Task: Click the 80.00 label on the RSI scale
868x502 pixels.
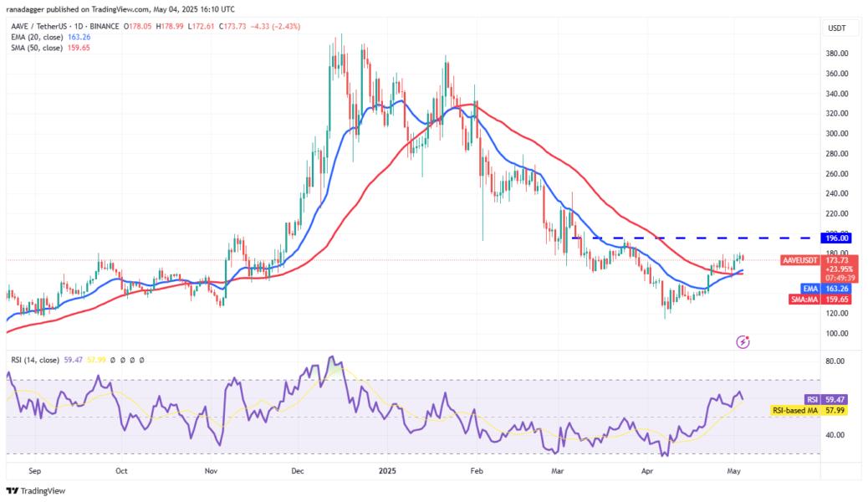Action: 835,361
